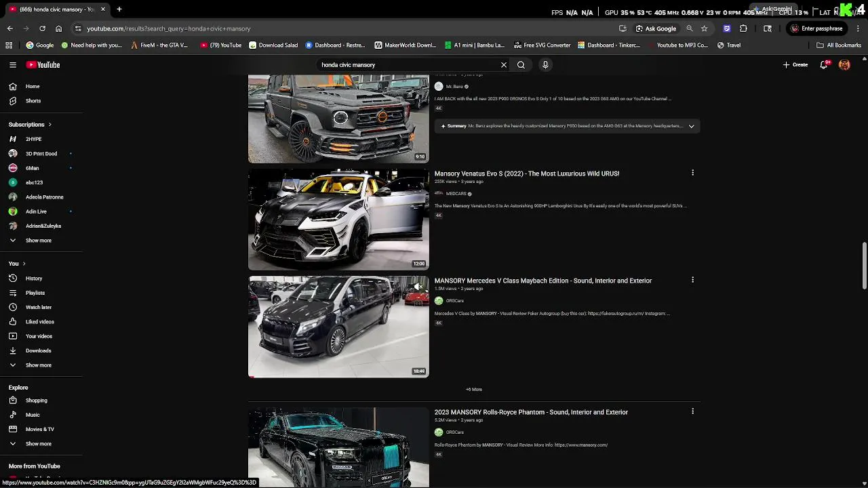Open the Subscriptions section chevron
The image size is (868, 488).
(x=50, y=124)
